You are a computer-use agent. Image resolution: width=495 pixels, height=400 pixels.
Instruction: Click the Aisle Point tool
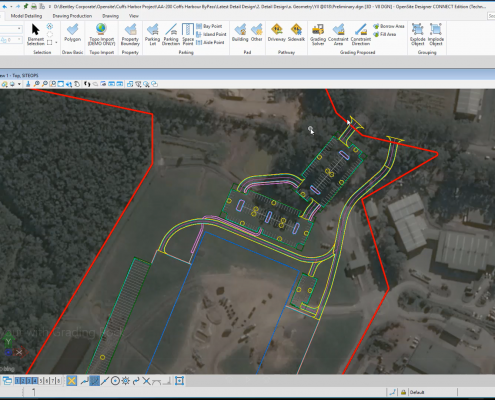tap(210, 42)
